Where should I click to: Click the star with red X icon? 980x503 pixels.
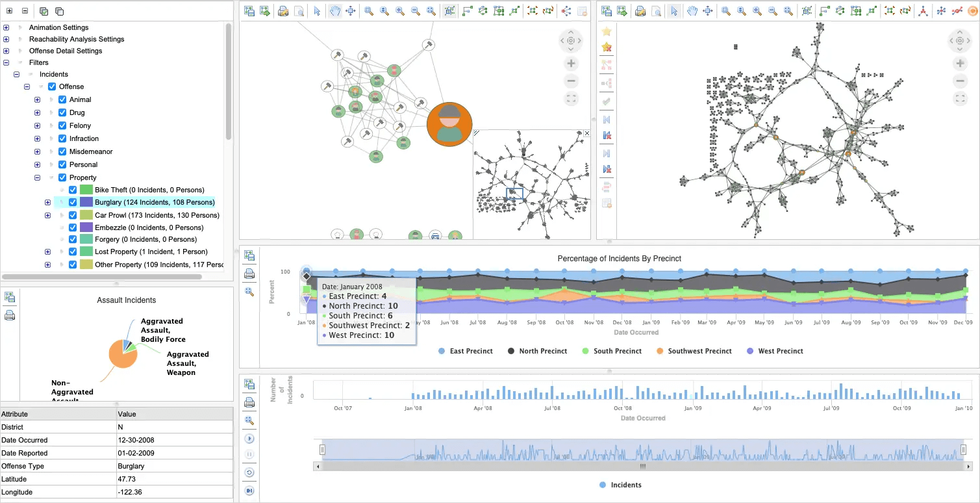pyautogui.click(x=607, y=47)
